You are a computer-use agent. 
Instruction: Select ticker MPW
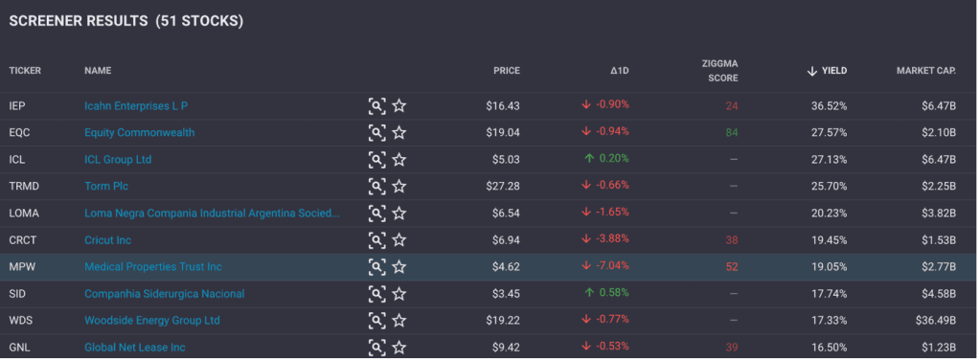point(21,267)
